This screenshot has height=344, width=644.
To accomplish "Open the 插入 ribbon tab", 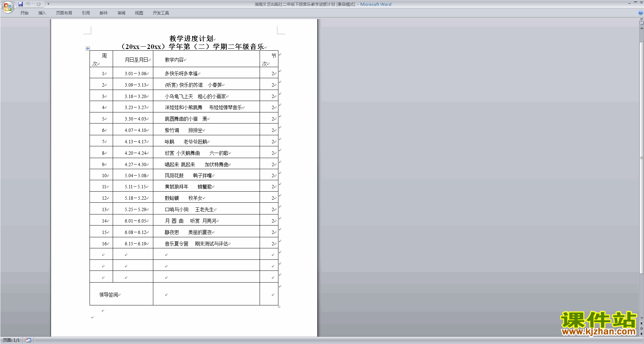I will click(x=42, y=13).
